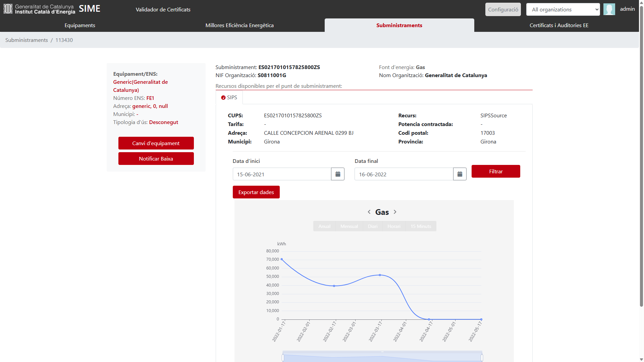
Task: Click next chart arrow beside Gas
Action: click(395, 212)
